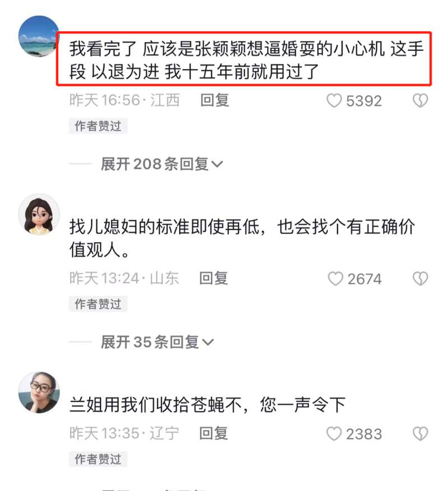448x491 pixels.
Task: Open the cartoon girl avatar profile
Action: [x=39, y=214]
